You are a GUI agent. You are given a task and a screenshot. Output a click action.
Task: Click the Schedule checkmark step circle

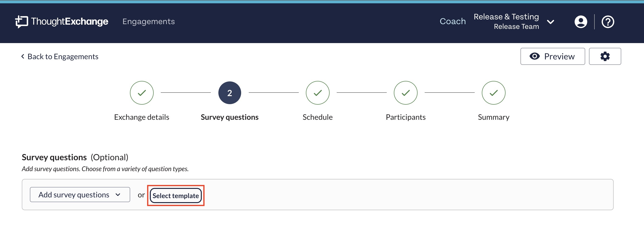[317, 93]
